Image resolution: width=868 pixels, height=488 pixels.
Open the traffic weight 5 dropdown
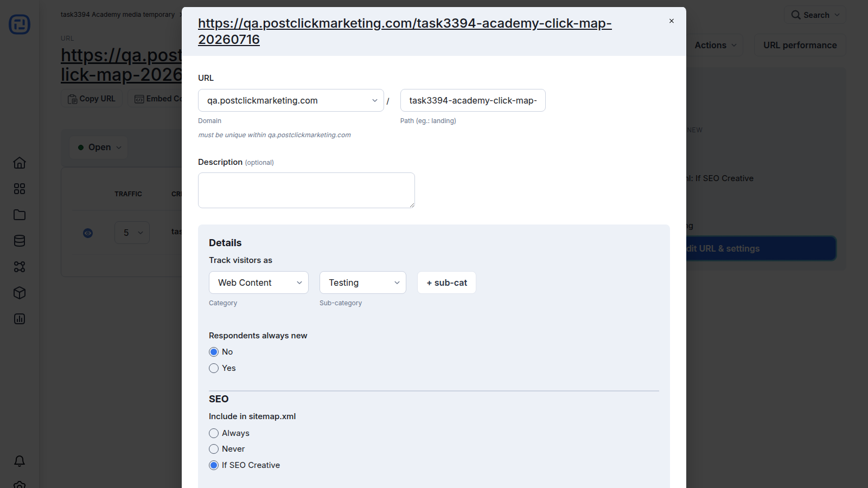tap(132, 233)
